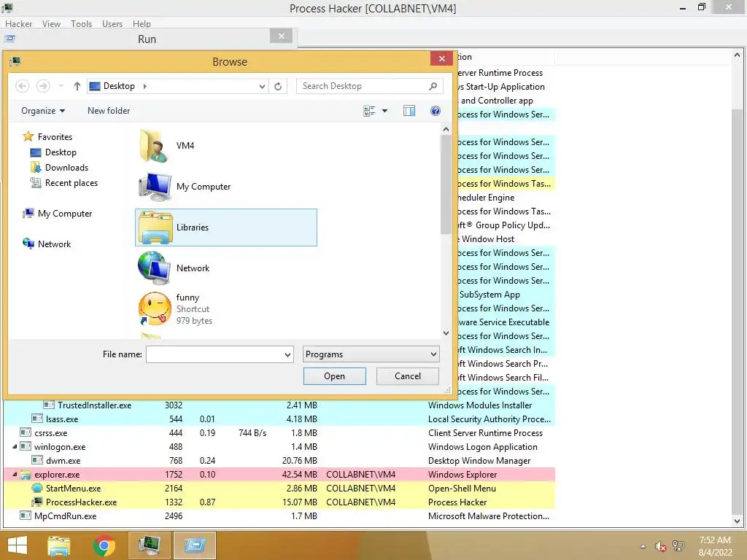Viewport: 747px width, 560px height.
Task: Click the network tray icon
Action: click(x=678, y=546)
